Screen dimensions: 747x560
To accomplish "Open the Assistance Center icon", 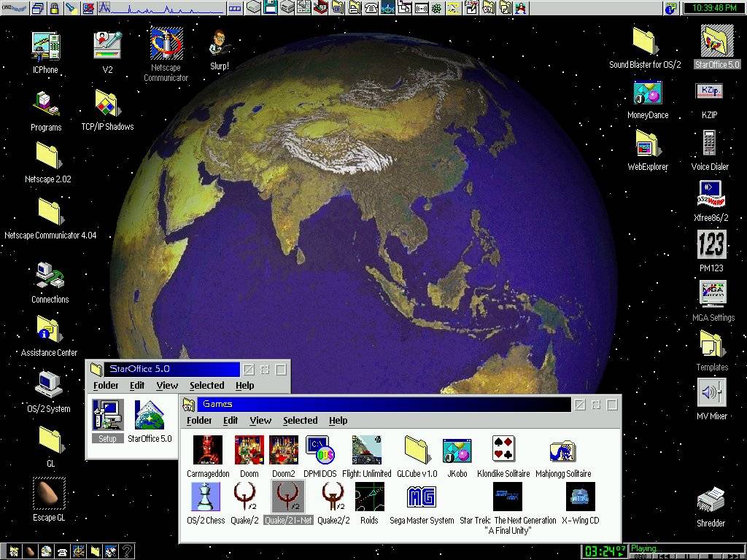I will [x=49, y=335].
